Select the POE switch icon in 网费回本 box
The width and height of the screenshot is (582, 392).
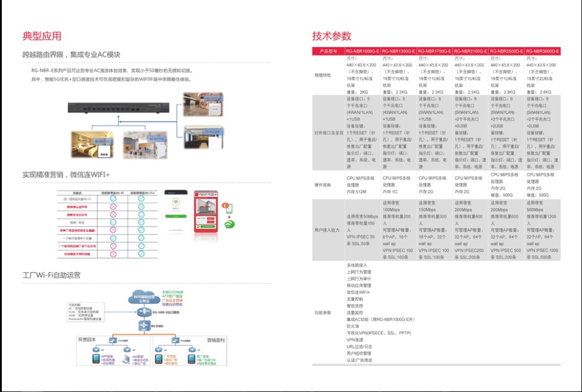(x=113, y=340)
